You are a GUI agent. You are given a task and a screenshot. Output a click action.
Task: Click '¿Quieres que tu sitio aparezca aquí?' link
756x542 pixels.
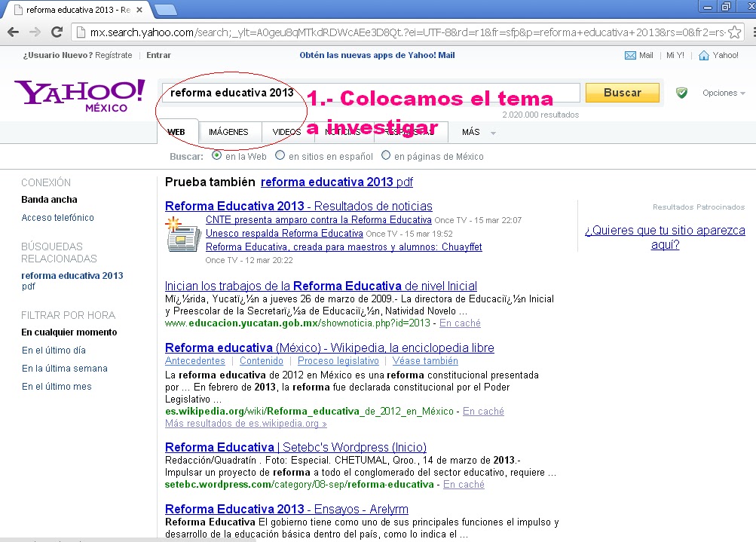pyautogui.click(x=665, y=237)
